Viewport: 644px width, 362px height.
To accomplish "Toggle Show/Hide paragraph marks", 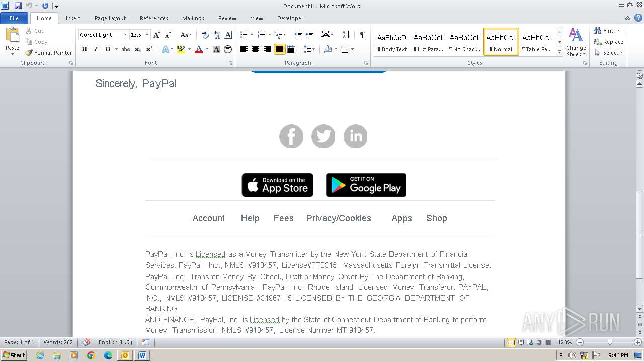I will tap(362, 35).
